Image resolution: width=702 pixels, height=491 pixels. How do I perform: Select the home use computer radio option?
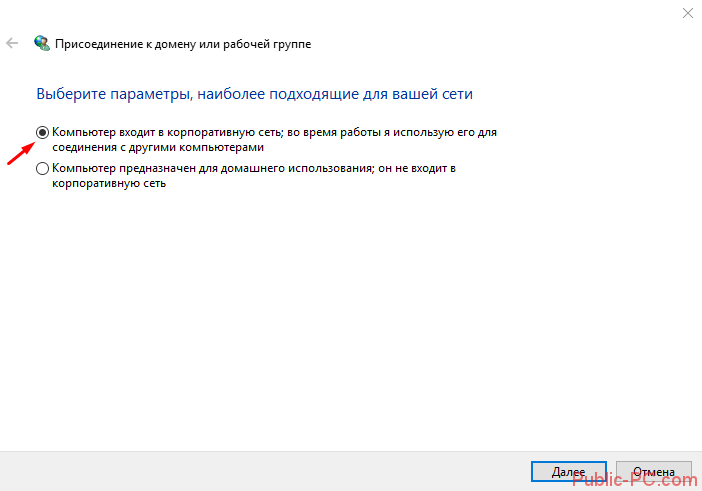pyautogui.click(x=42, y=169)
